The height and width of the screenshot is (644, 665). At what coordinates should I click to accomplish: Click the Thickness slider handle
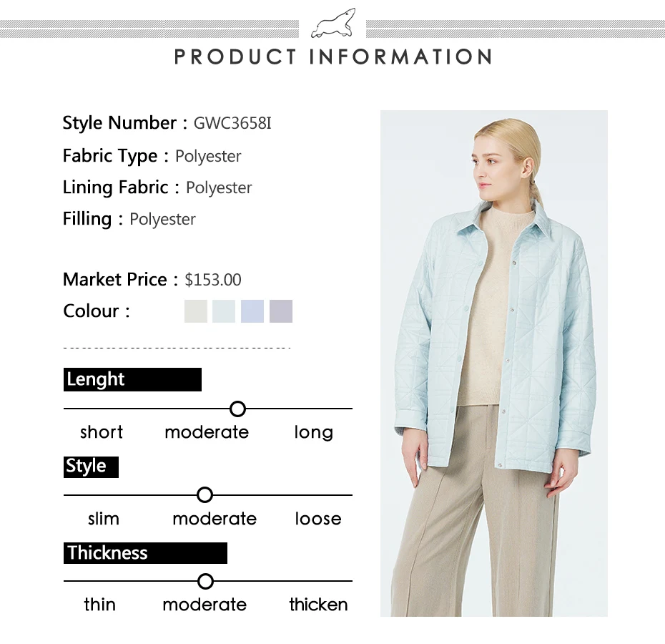coord(205,581)
